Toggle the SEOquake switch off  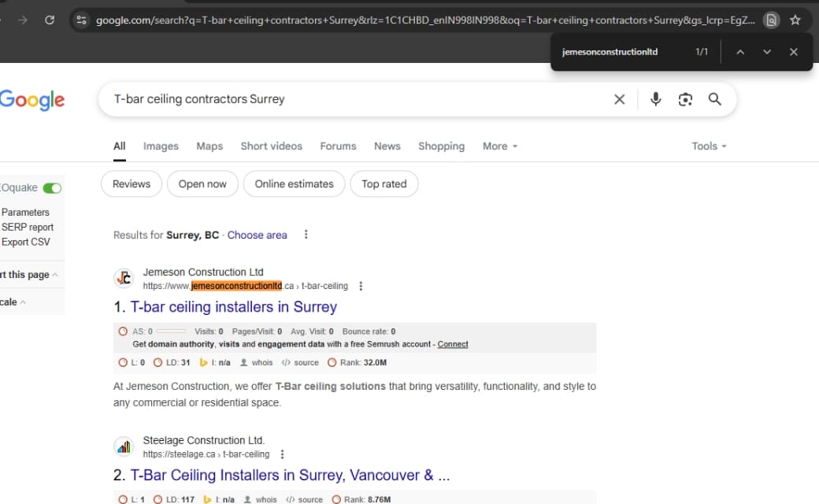click(52, 188)
